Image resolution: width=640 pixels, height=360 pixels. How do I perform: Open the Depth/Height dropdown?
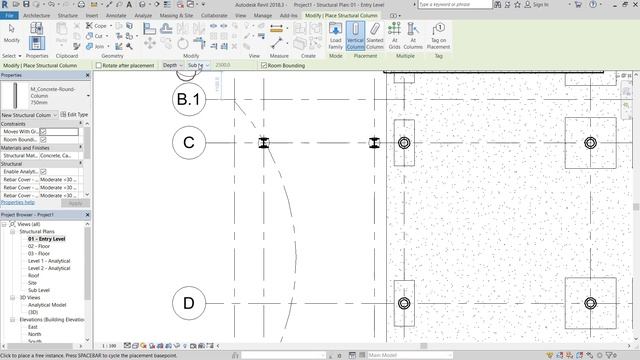click(173, 65)
